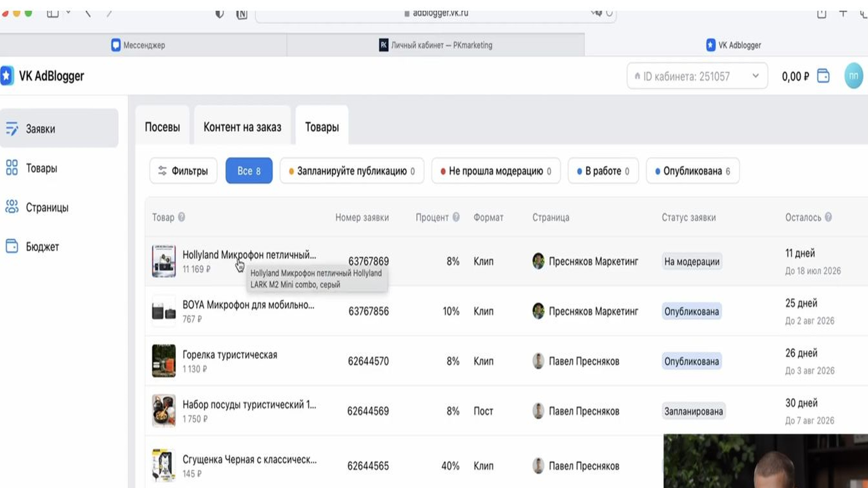This screenshot has height=488, width=868.
Task: Click the Hollyland microphone product thumbnail
Action: click(164, 261)
